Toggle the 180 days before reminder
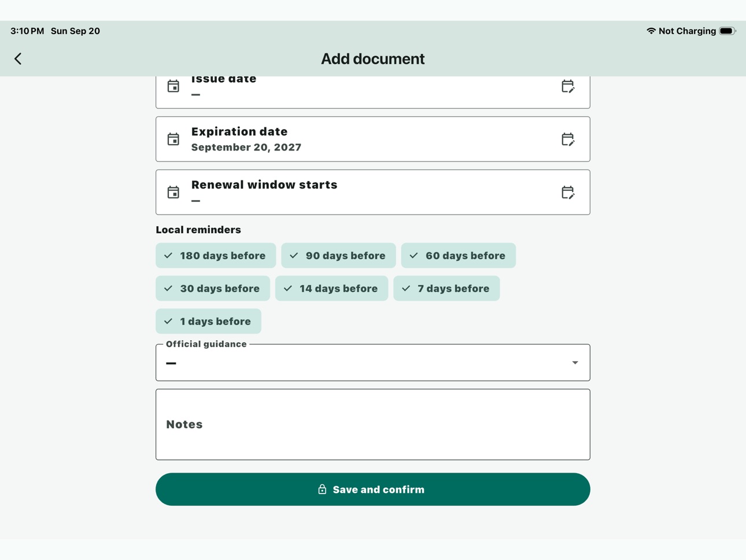The width and height of the screenshot is (746, 560). click(x=216, y=256)
